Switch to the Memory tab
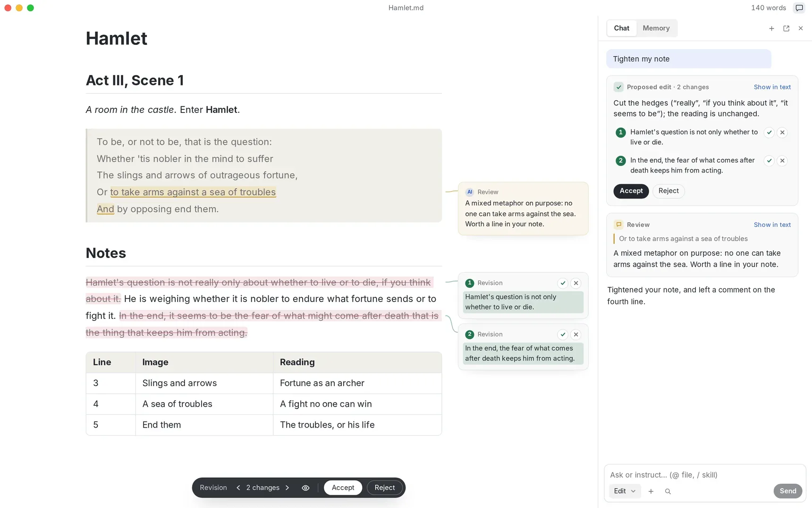The width and height of the screenshot is (812, 508). click(656, 28)
